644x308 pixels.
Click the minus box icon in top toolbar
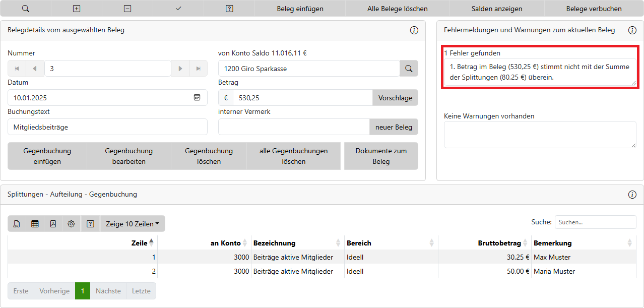[127, 9]
